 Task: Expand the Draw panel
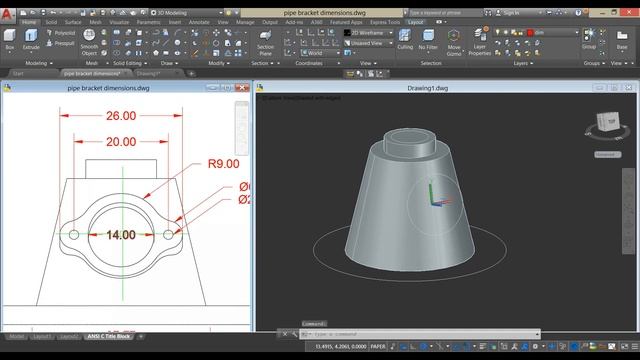coord(169,63)
